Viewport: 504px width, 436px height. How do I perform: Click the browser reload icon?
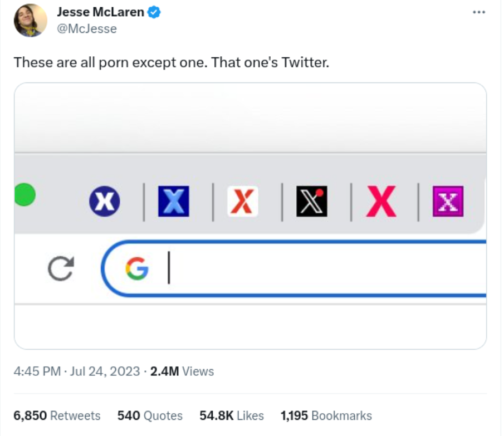61,268
